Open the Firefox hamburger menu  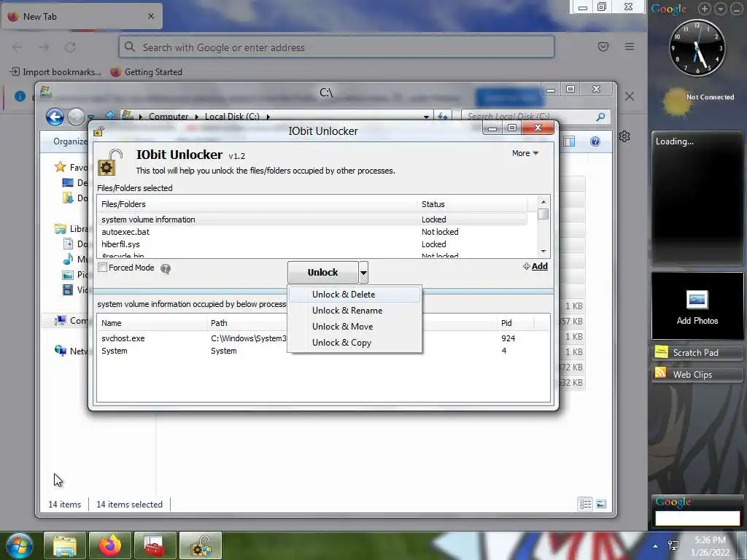point(630,47)
